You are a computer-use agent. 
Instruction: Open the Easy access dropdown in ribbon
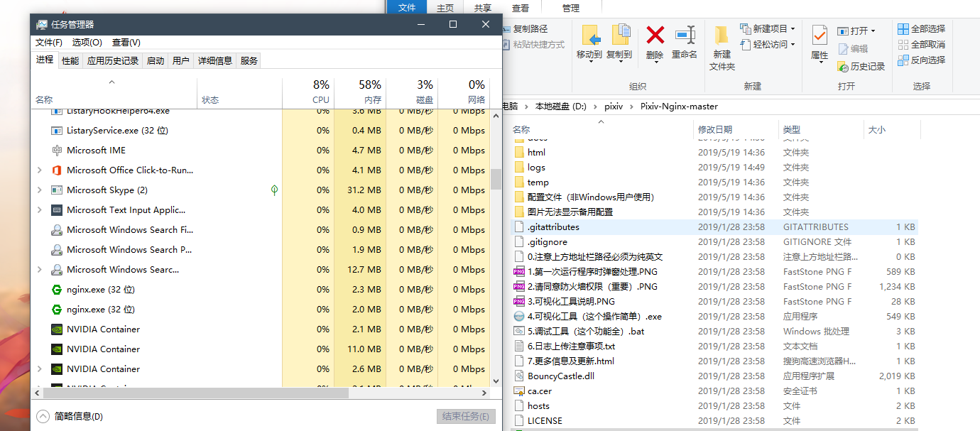tap(768, 44)
